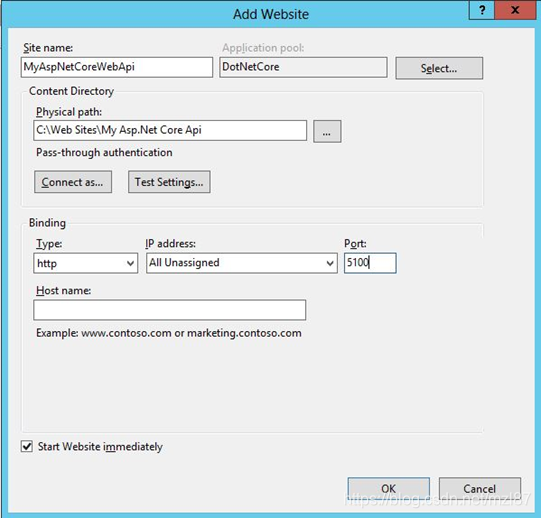Click the Type: label
541x518 pixels.
(x=49, y=244)
